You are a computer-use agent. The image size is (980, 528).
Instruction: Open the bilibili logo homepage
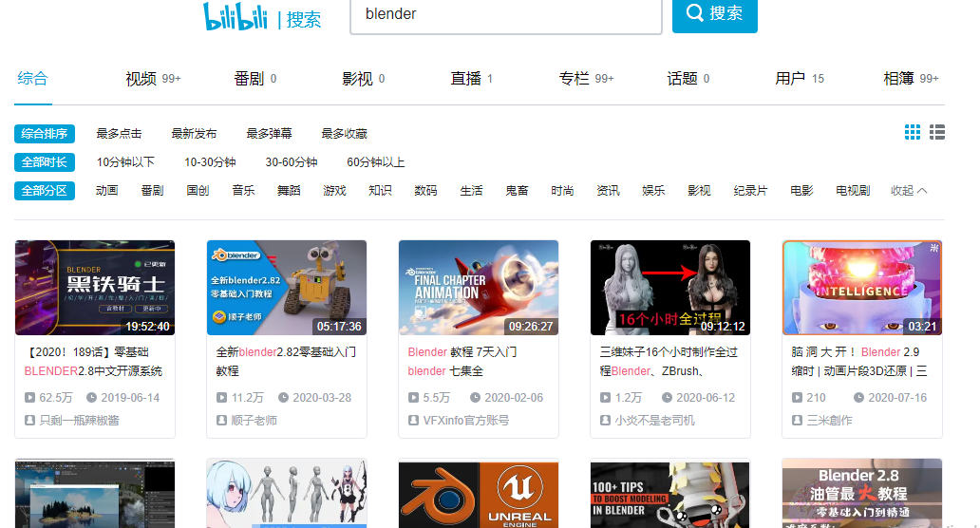[x=235, y=16]
